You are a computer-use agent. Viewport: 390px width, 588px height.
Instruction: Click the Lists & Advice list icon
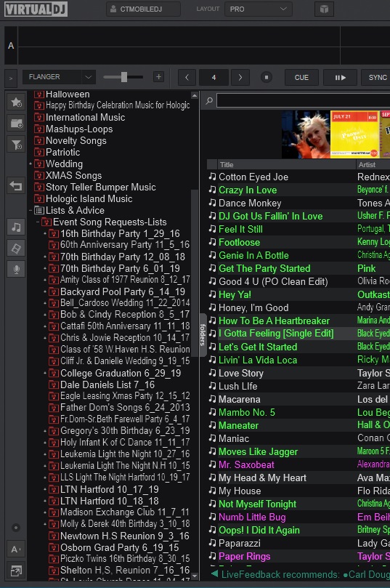[38, 210]
